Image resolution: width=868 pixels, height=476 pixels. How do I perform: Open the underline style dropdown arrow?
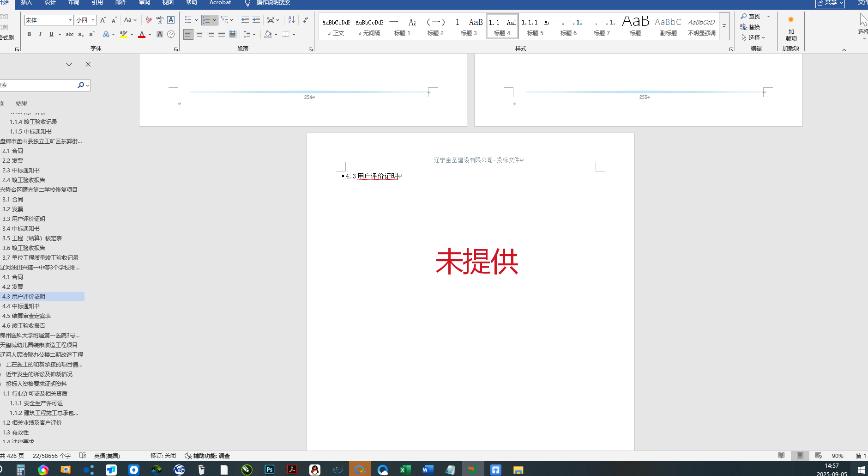[x=60, y=34]
